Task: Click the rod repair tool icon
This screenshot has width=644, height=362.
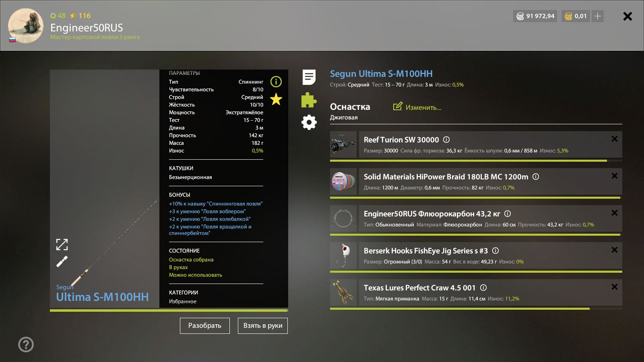Action: point(62,262)
